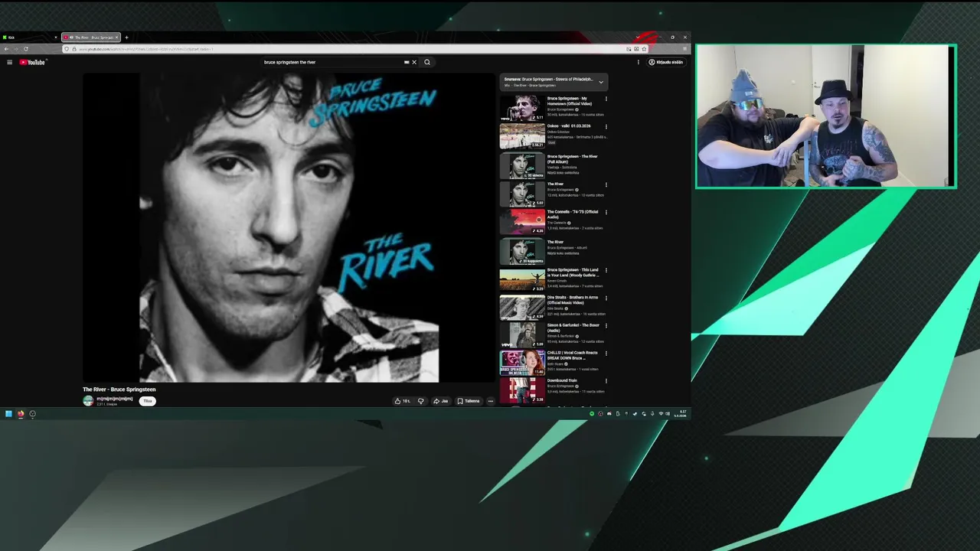Open options for Dire Straits Brothers In Arms
Viewport: 980px width, 551px height.
tap(606, 298)
